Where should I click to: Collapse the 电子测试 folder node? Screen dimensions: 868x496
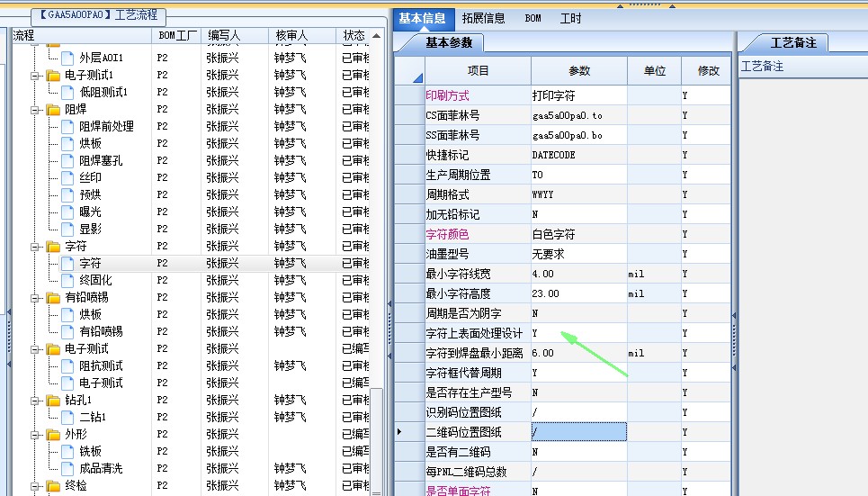pyautogui.click(x=35, y=349)
